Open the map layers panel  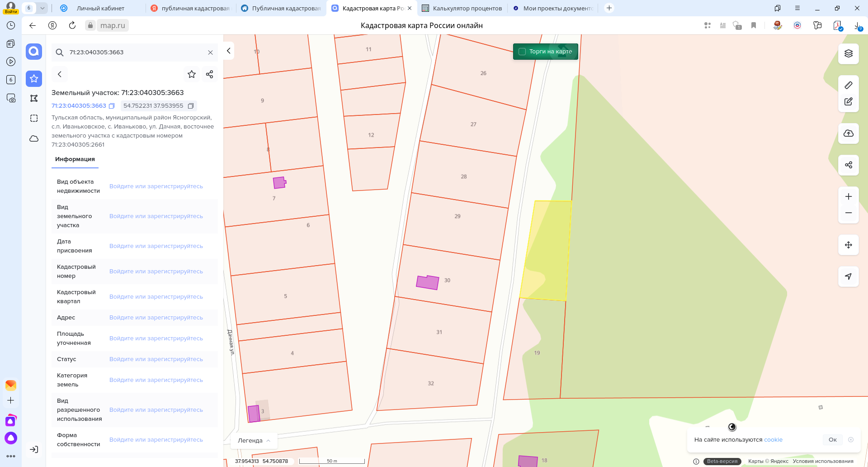(x=848, y=53)
